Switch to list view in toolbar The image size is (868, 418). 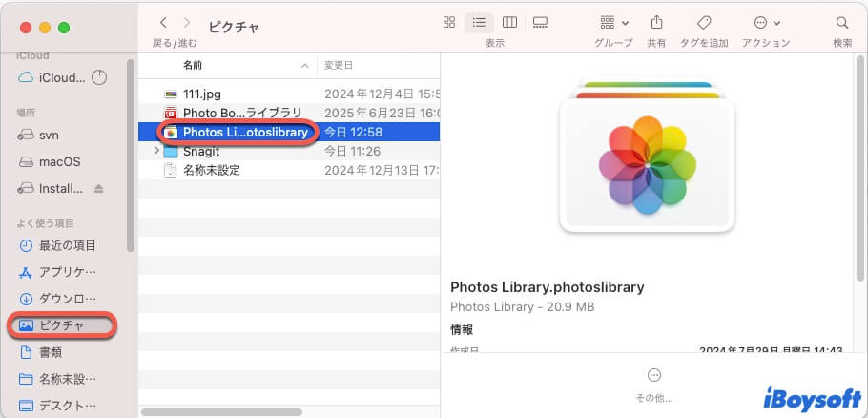478,22
